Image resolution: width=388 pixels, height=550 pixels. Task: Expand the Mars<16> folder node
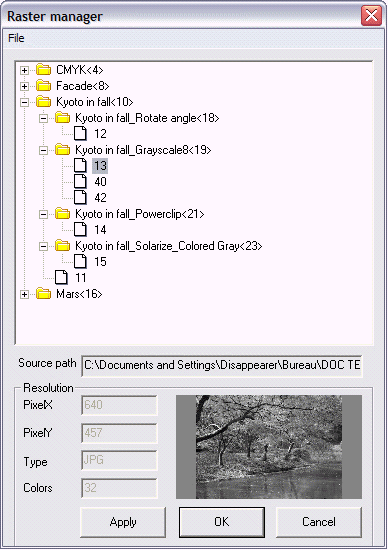pos(24,294)
